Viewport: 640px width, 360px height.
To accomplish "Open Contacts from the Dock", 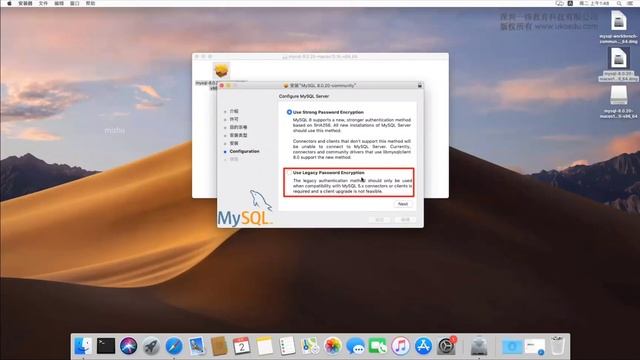I will [219, 346].
